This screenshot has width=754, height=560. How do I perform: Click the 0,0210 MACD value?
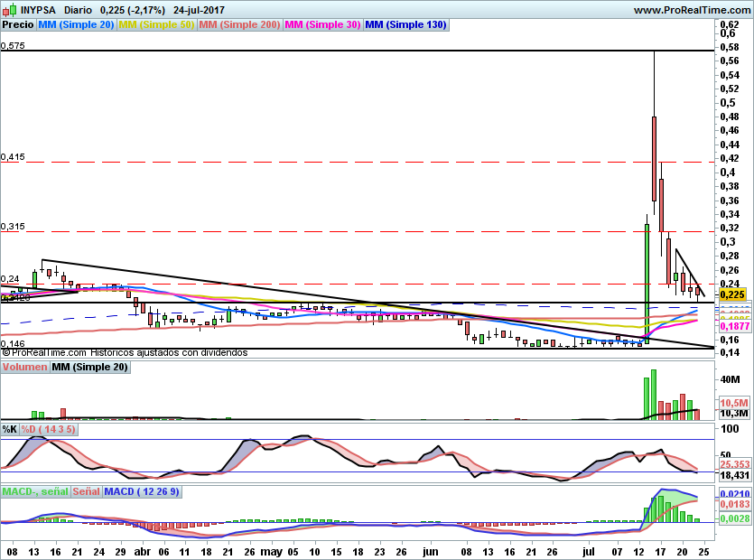[735, 494]
